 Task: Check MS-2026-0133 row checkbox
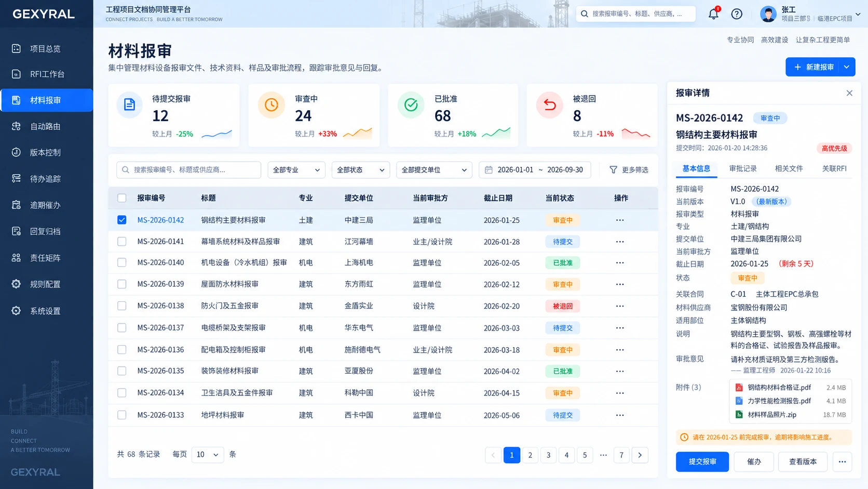point(121,415)
